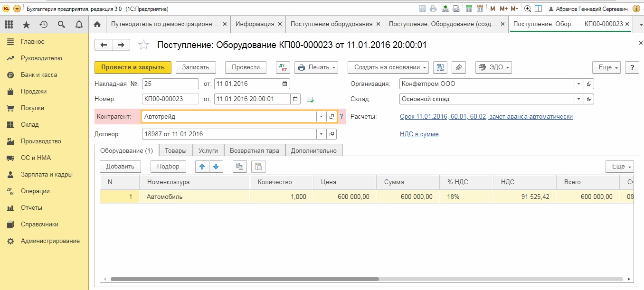Open ОС и НМА section in sidebar

(x=36, y=158)
